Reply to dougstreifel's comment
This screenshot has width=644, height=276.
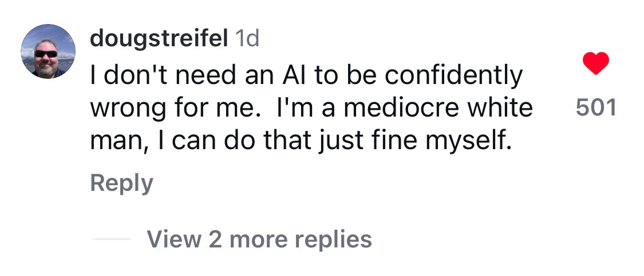121,183
